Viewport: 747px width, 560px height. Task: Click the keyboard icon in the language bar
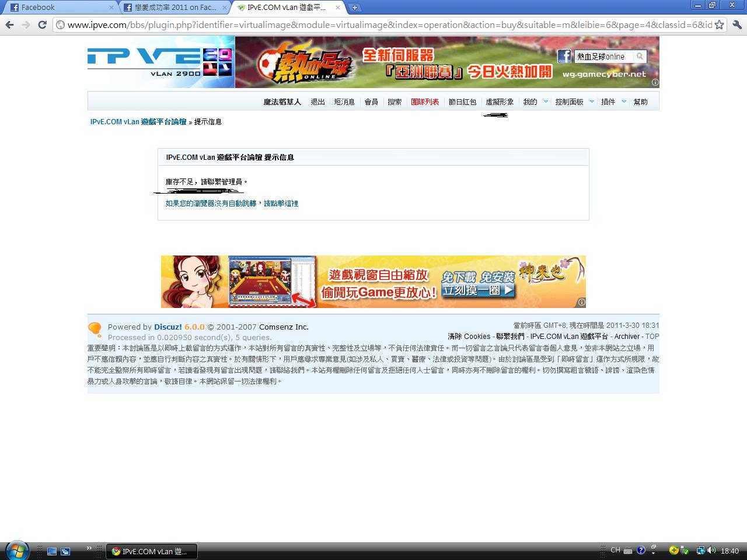click(x=628, y=551)
